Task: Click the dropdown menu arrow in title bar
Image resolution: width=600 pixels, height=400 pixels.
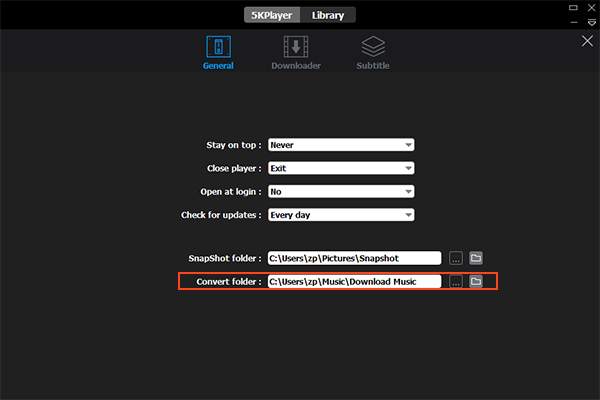Action: point(592,23)
